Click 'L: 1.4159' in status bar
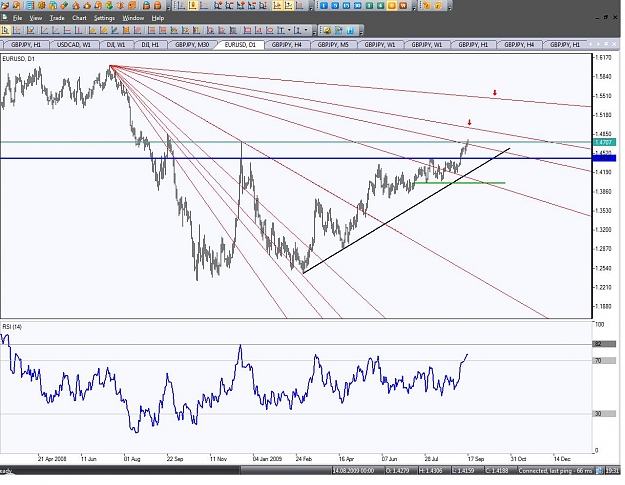The width and height of the screenshot is (625, 485). [463, 471]
